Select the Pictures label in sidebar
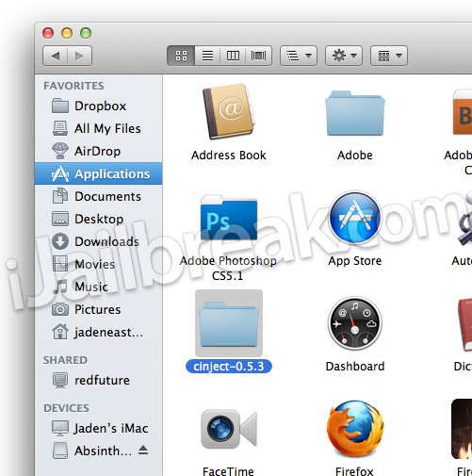This screenshot has height=476, width=472. coord(98,310)
